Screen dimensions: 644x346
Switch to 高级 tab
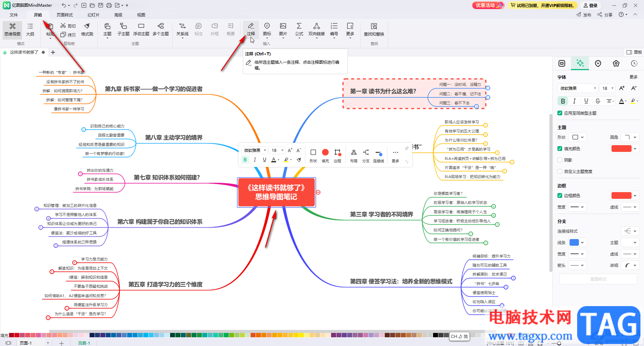coord(118,15)
